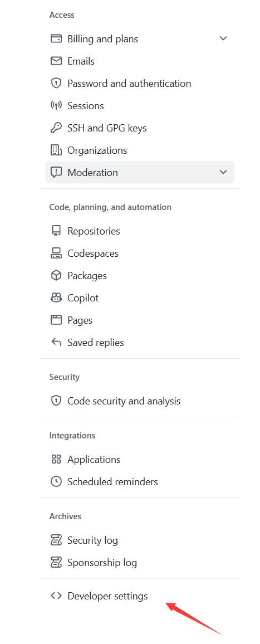Click the key icon beside SSH and GPG keys
Screen dimensions: 260x644
point(56,128)
